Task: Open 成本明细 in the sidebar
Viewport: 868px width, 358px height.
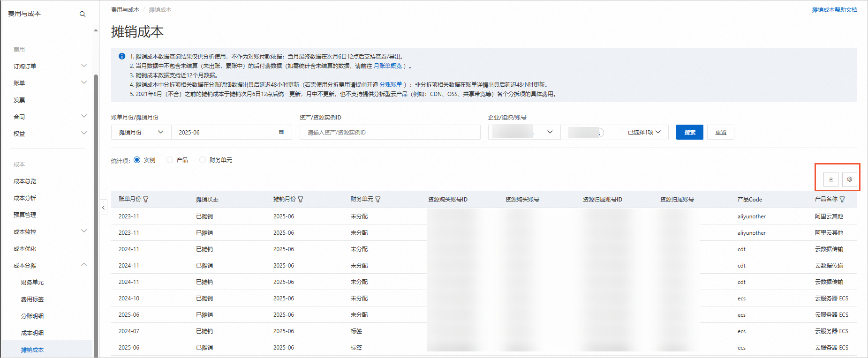Action: (x=32, y=333)
